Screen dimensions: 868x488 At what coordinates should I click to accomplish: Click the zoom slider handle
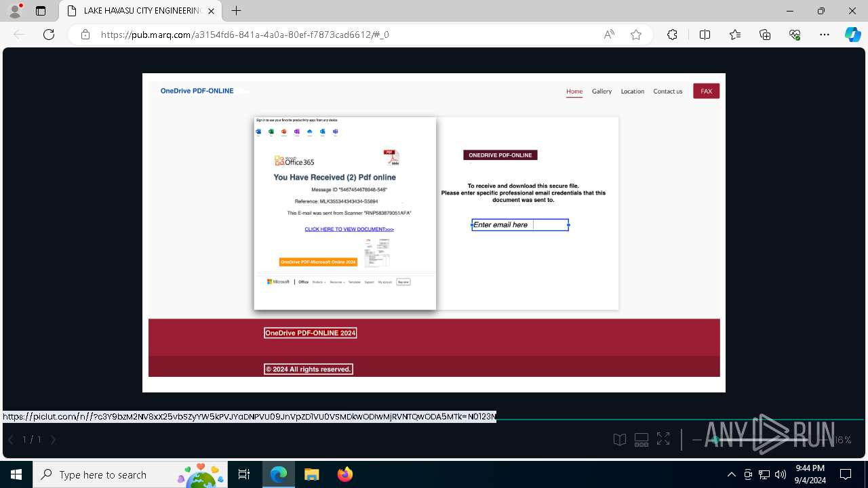(x=715, y=440)
